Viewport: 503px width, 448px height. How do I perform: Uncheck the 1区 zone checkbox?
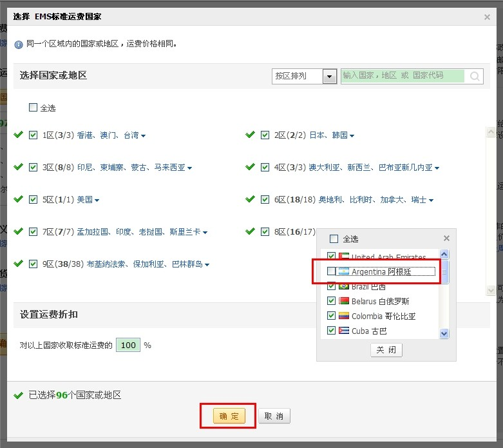point(33,135)
